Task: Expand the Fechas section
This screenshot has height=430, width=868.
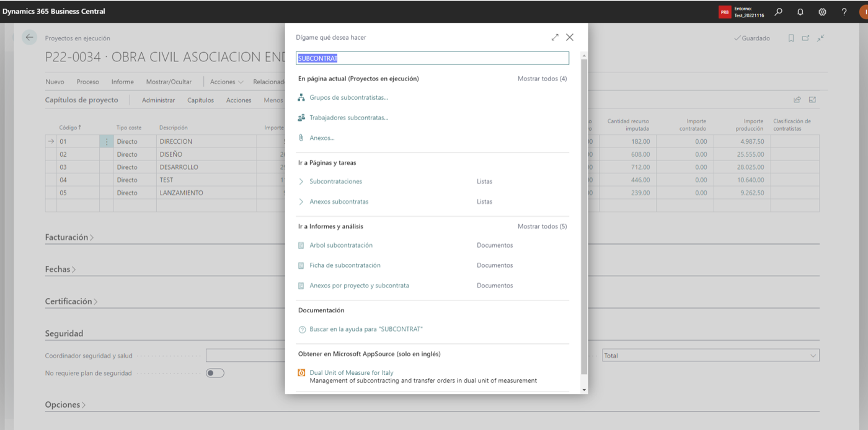Action: [x=60, y=270]
